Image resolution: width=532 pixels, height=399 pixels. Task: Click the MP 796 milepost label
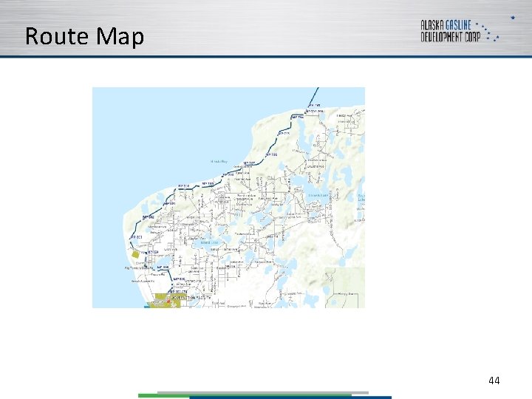coord(271,154)
